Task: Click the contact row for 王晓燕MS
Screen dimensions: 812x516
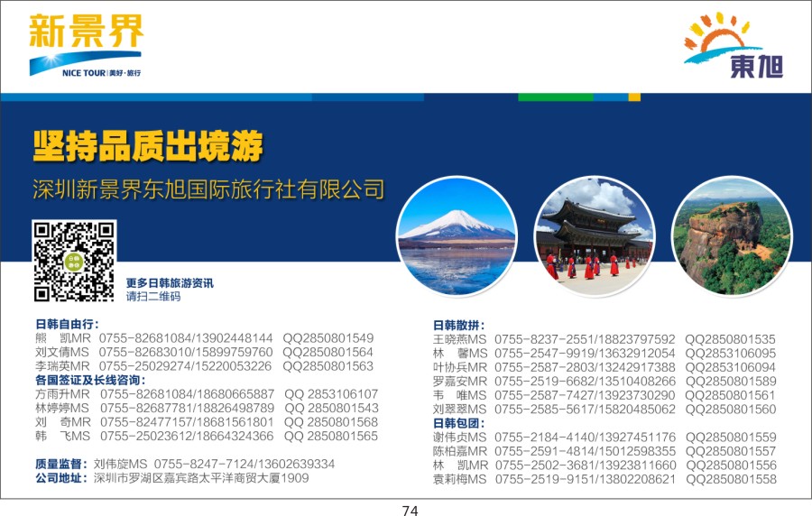Action: click(x=604, y=339)
